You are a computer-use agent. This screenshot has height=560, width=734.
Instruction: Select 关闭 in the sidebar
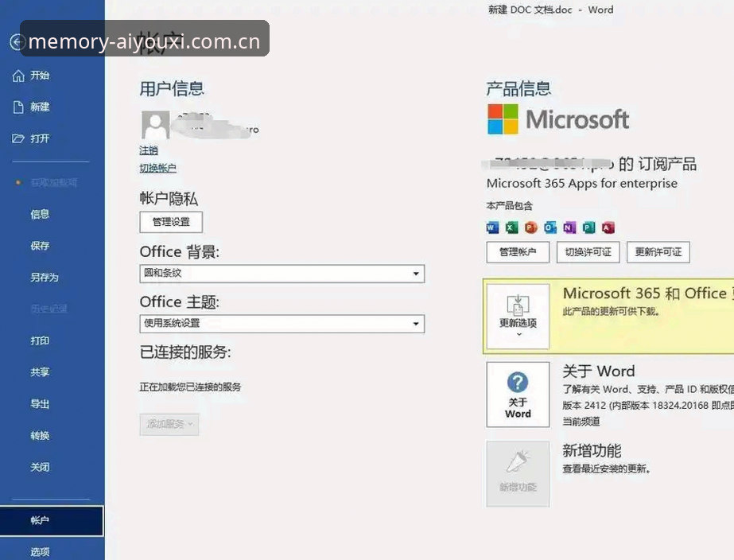coord(40,467)
